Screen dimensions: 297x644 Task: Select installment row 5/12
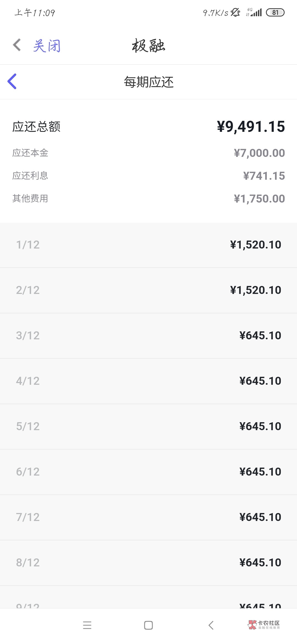coord(148,427)
